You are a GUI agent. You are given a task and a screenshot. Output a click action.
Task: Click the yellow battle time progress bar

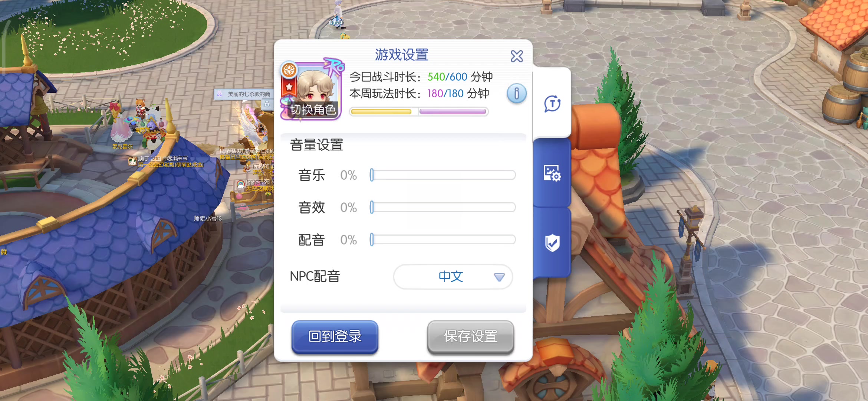381,112
